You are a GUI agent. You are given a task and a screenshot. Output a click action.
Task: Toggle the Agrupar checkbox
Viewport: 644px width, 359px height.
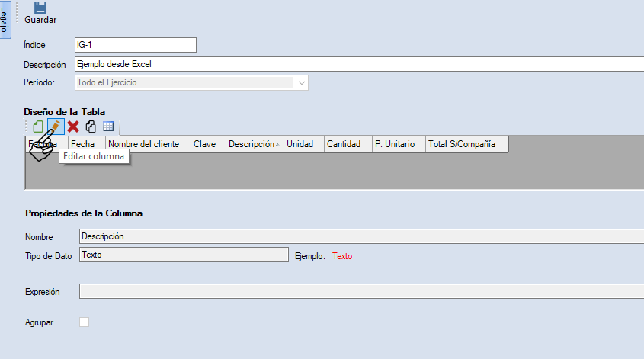pos(84,322)
